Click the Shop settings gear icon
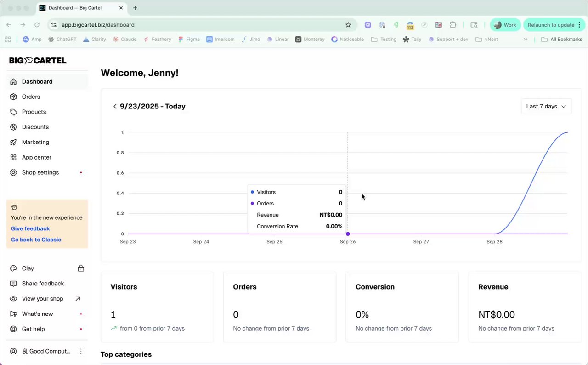 pyautogui.click(x=13, y=173)
